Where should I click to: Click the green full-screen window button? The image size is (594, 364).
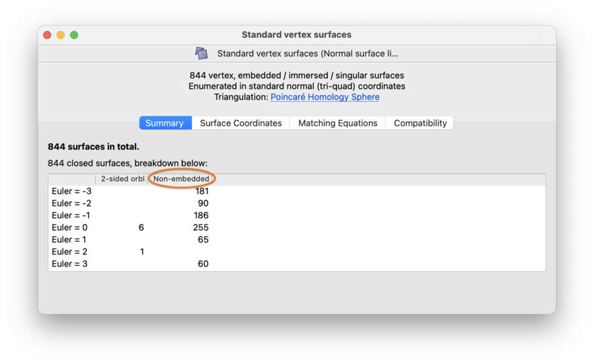click(x=74, y=35)
